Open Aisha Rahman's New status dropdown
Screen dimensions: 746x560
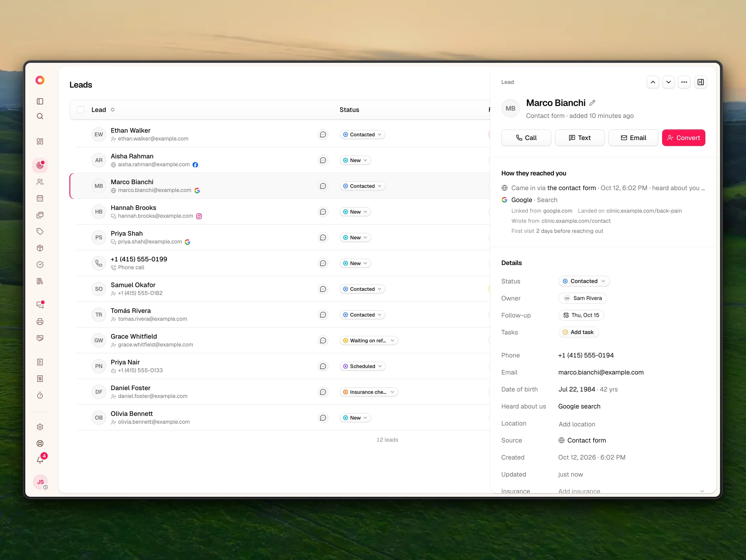[x=355, y=160]
